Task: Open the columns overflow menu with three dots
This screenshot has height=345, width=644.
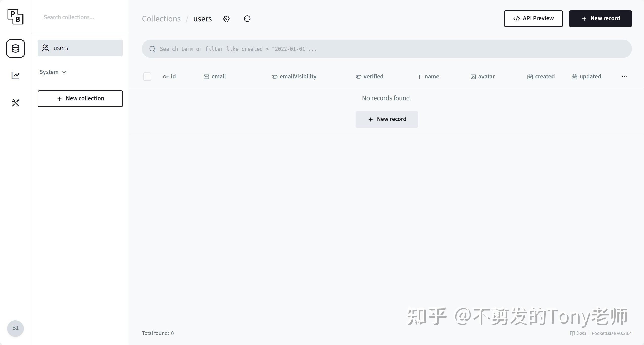Action: [x=624, y=76]
